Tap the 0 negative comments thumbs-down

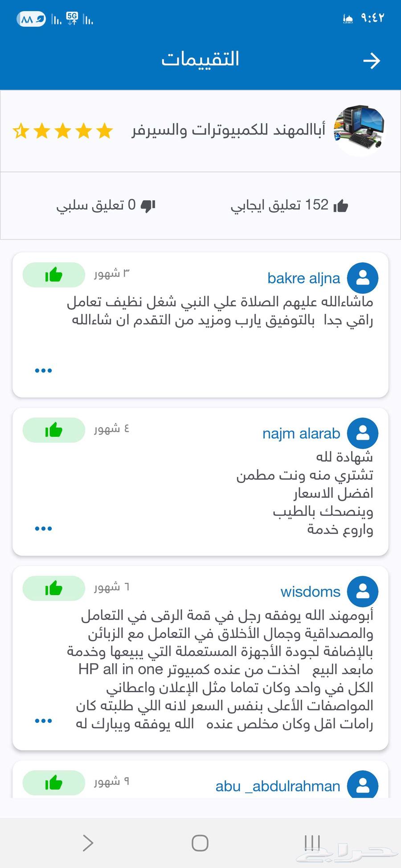[x=148, y=205]
